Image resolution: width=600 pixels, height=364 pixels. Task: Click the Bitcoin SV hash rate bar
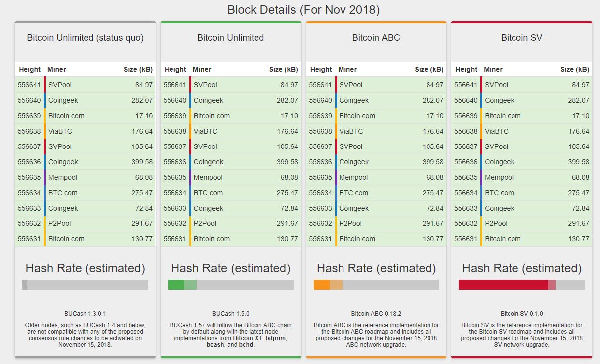(x=521, y=284)
